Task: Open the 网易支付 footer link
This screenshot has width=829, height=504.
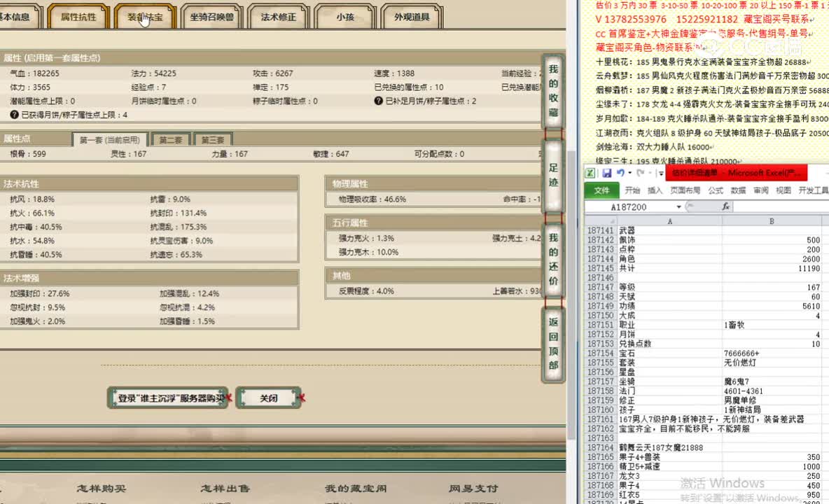Action: 474,488
